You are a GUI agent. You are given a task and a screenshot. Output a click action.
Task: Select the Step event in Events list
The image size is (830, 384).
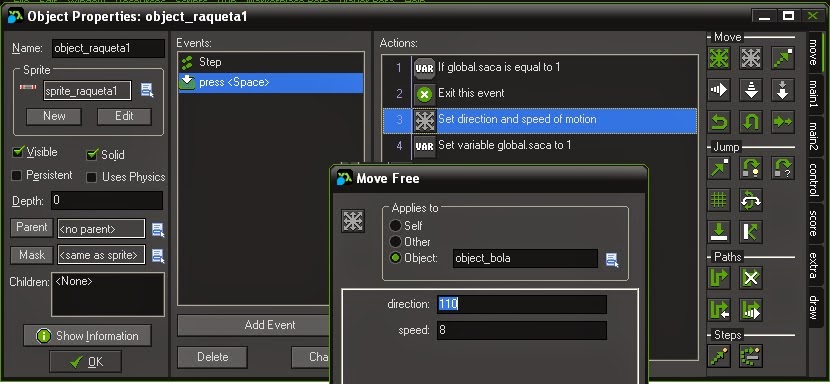pyautogui.click(x=271, y=62)
